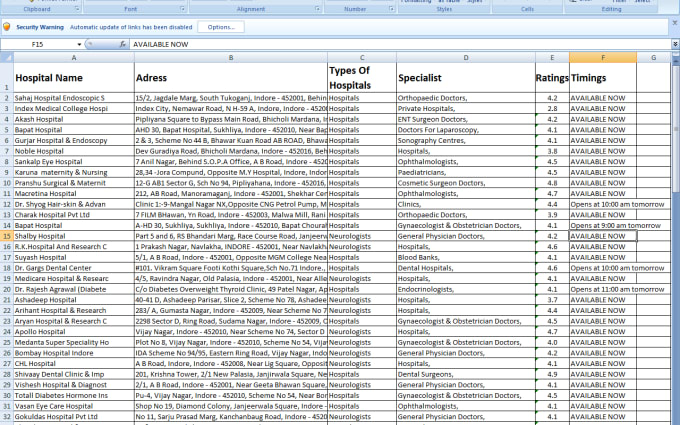Select the Shalby Hospital cell
Image resolution: width=680 pixels, height=425 pixels.
[x=74, y=236]
